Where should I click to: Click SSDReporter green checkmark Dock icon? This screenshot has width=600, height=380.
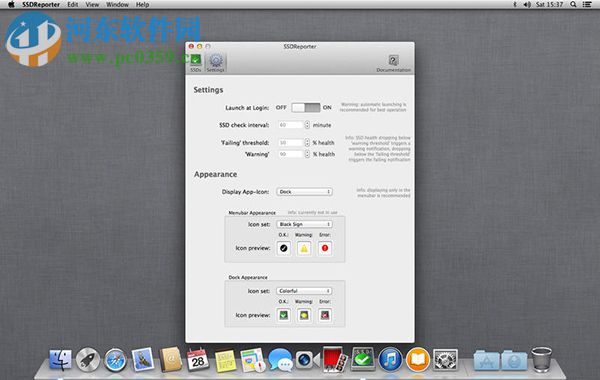click(363, 360)
